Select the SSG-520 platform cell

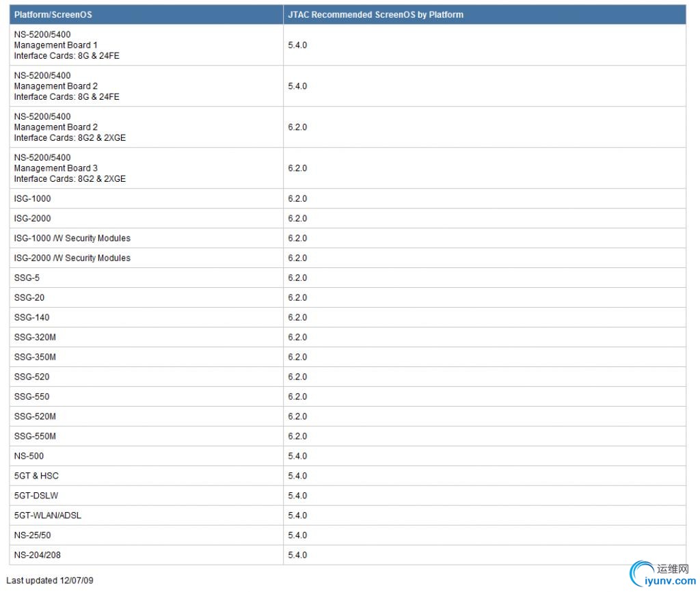pos(146,377)
